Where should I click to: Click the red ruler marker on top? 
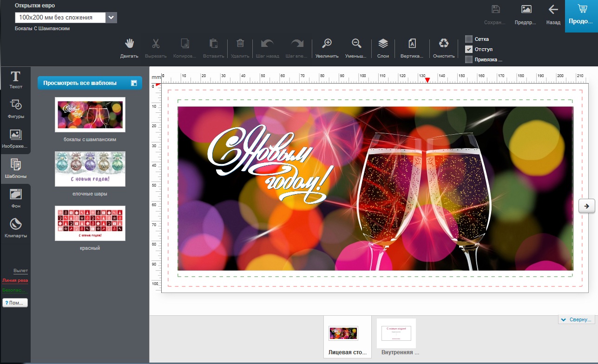click(427, 80)
